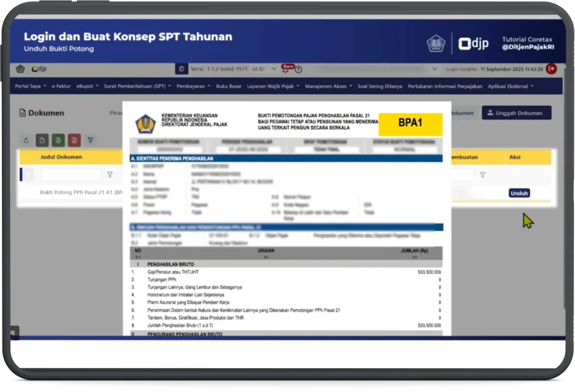Click the help question mark icon
Screen dimensions: 575x392
pos(299,69)
